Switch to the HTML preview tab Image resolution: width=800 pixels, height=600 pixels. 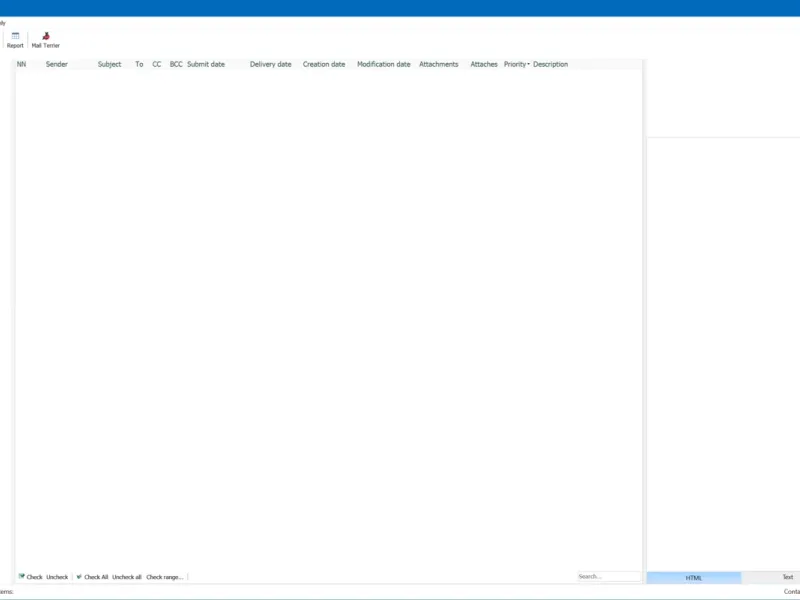click(x=694, y=578)
